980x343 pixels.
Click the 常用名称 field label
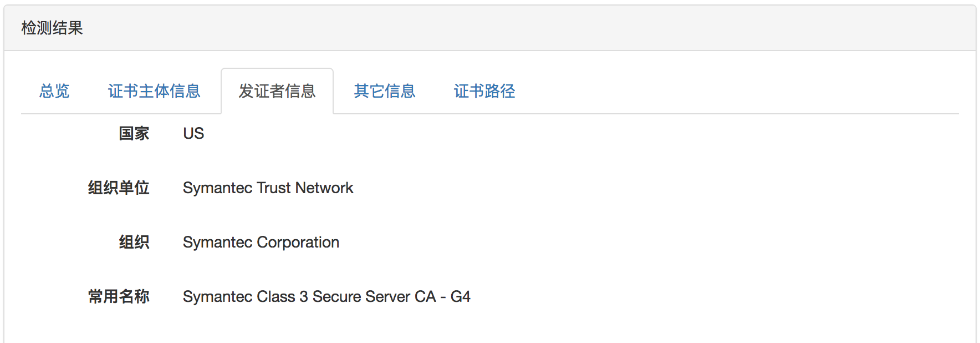tap(118, 296)
